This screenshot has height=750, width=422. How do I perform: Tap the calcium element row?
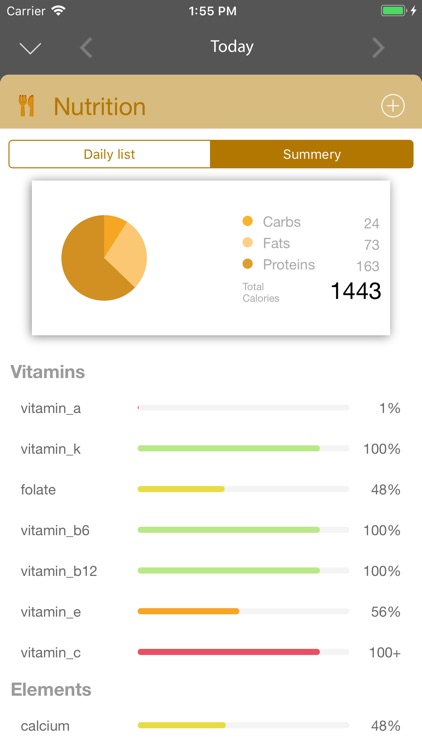coord(211,726)
